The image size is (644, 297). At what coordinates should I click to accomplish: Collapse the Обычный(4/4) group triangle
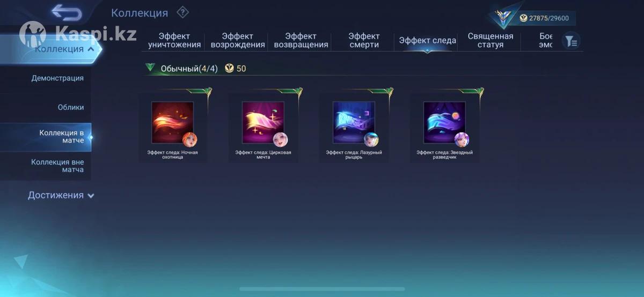point(150,68)
